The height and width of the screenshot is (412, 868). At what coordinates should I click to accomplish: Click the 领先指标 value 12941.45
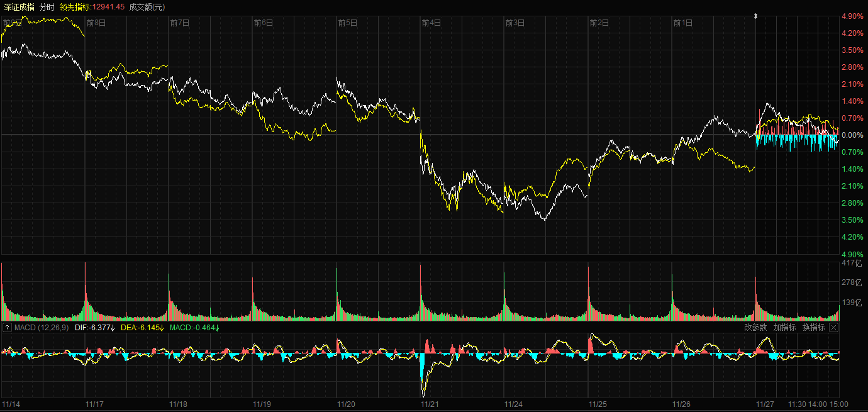[x=108, y=7]
